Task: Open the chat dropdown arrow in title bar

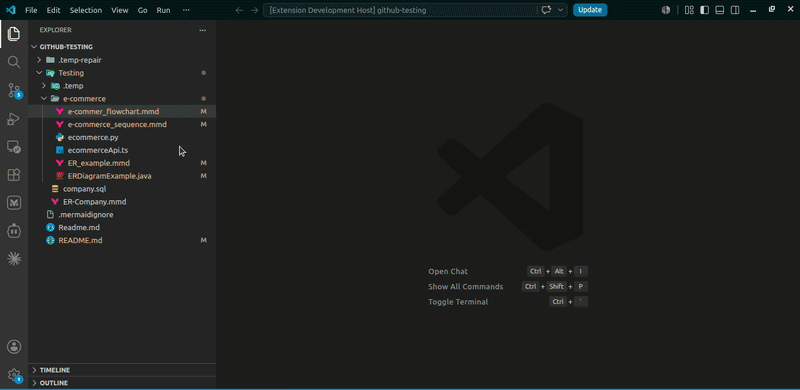Action: pos(561,10)
